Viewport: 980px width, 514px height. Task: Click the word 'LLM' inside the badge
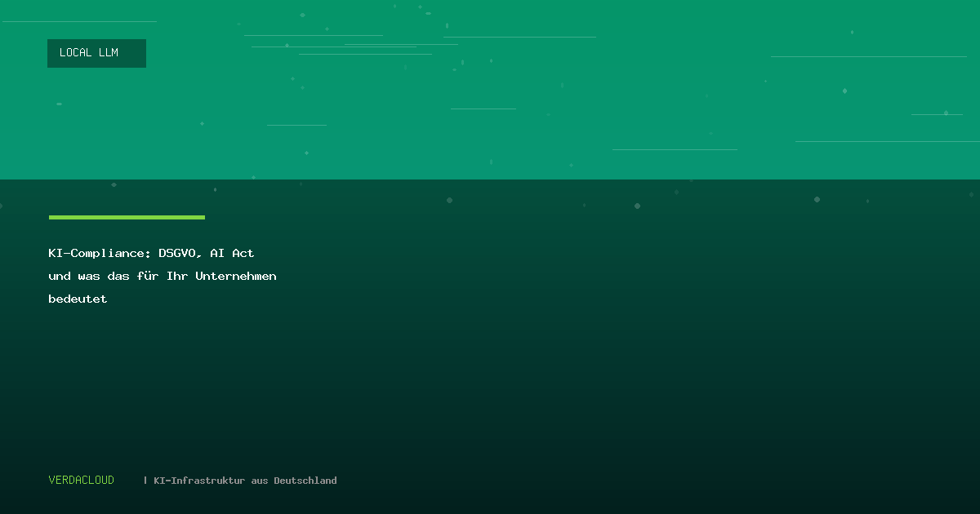coord(109,53)
